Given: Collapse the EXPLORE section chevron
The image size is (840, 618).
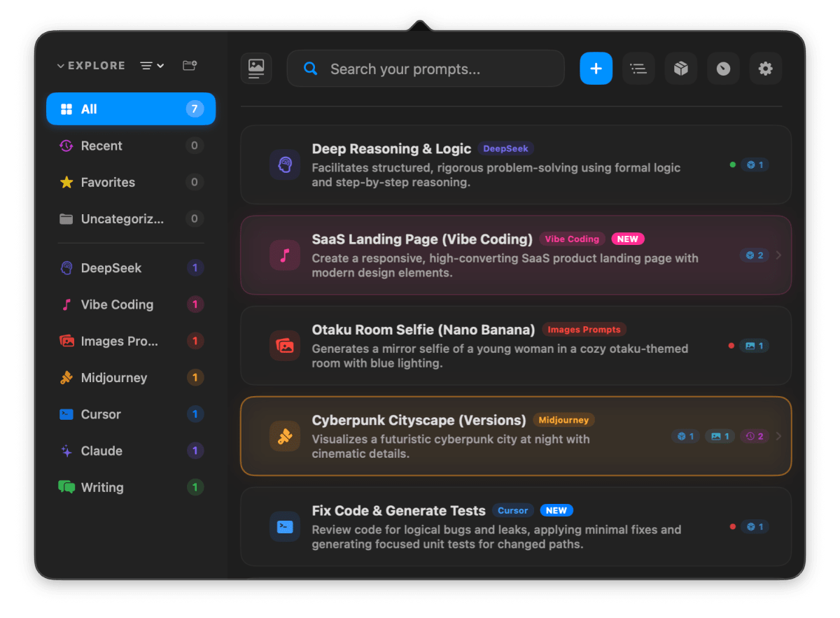Looking at the screenshot, I should pyautogui.click(x=61, y=66).
